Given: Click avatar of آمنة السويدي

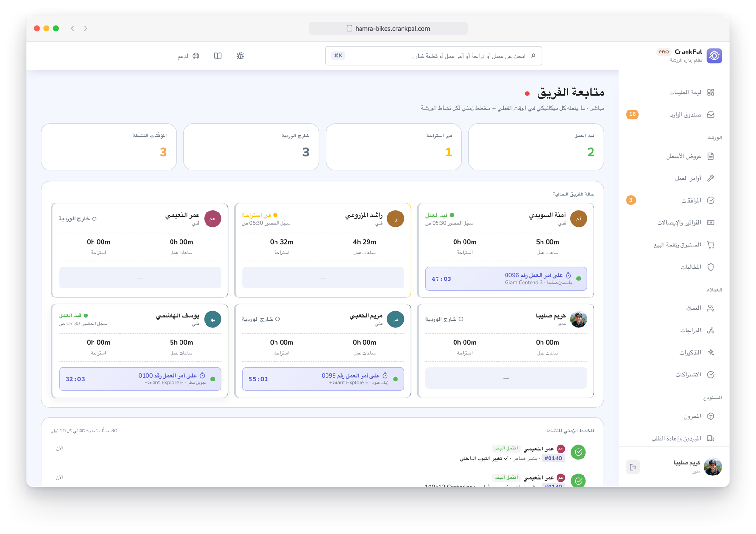Looking at the screenshot, I should pos(578,219).
